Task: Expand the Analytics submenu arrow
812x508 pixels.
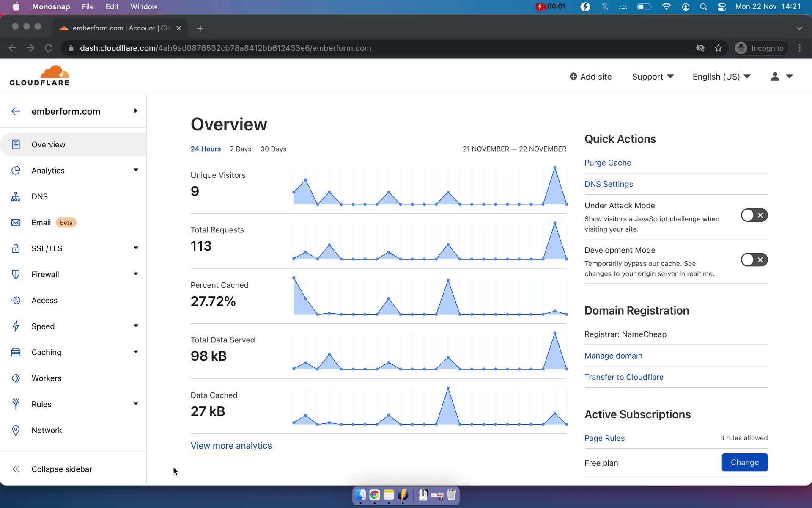Action: point(136,170)
